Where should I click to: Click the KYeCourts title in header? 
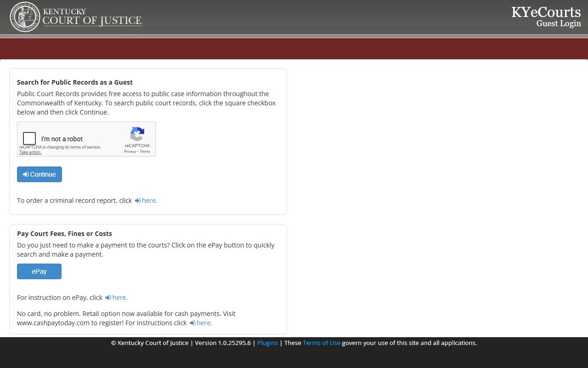546,12
